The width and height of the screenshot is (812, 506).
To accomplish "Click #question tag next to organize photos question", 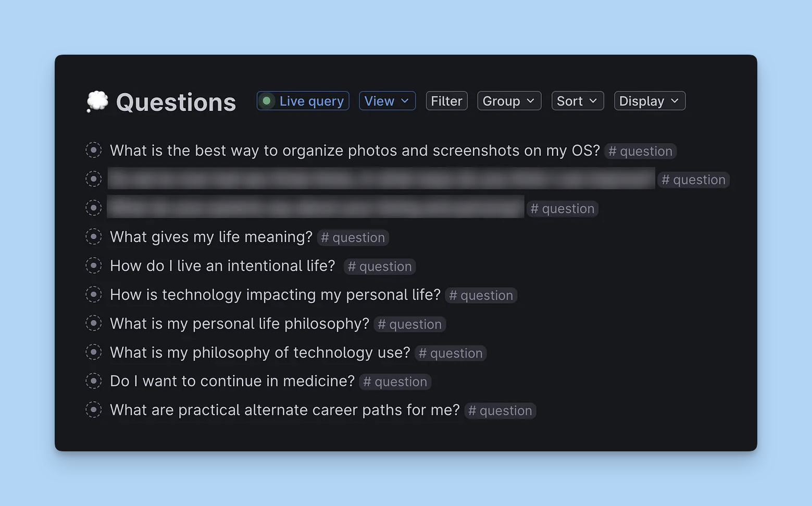I will point(640,151).
